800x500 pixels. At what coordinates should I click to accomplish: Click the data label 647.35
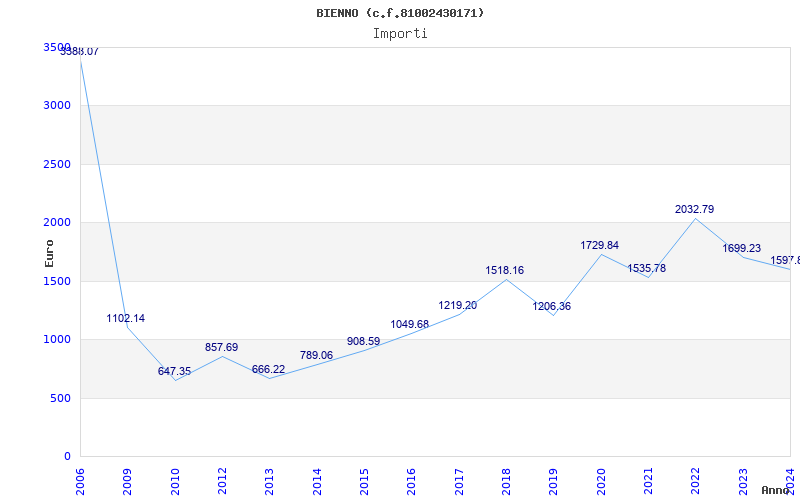pyautogui.click(x=174, y=371)
